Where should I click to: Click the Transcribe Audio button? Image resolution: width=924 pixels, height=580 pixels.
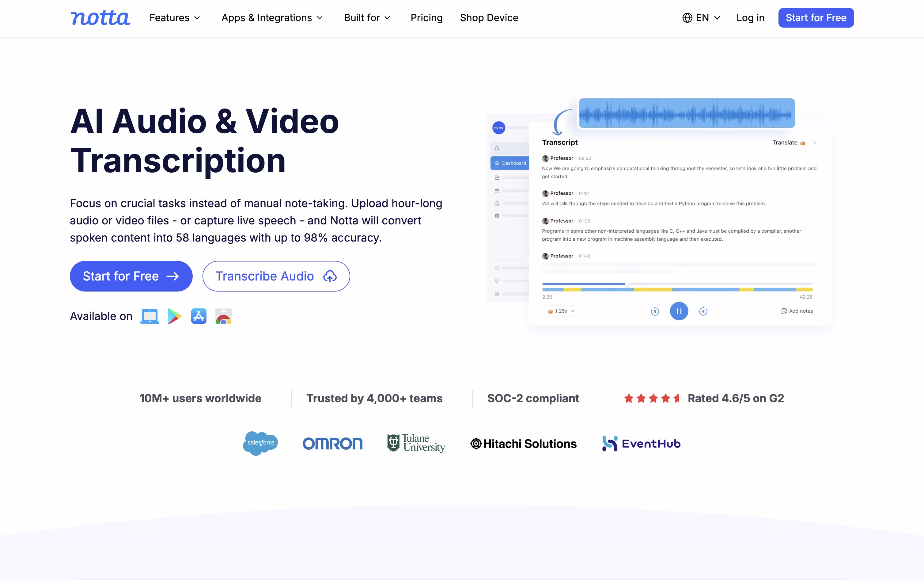pyautogui.click(x=276, y=276)
